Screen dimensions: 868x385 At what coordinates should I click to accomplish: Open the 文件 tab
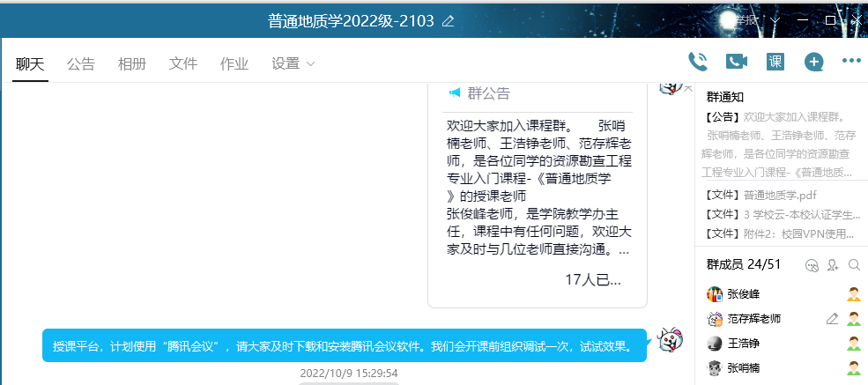click(183, 64)
